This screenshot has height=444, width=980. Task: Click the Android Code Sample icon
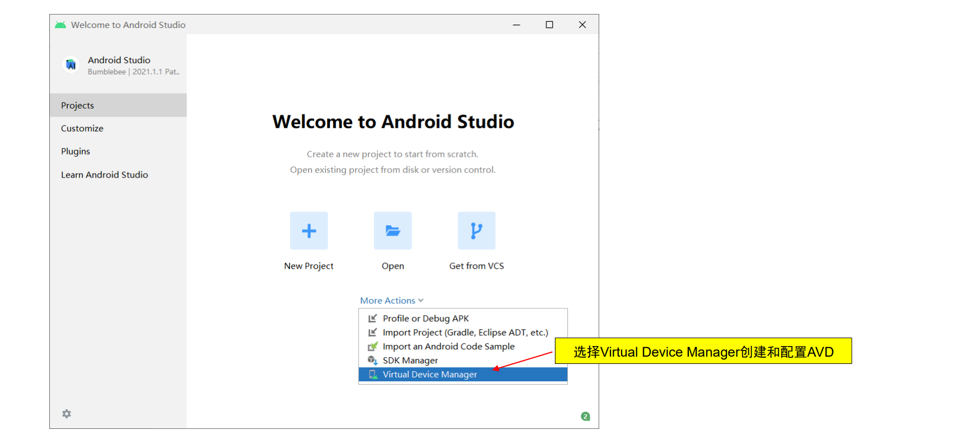tap(372, 347)
